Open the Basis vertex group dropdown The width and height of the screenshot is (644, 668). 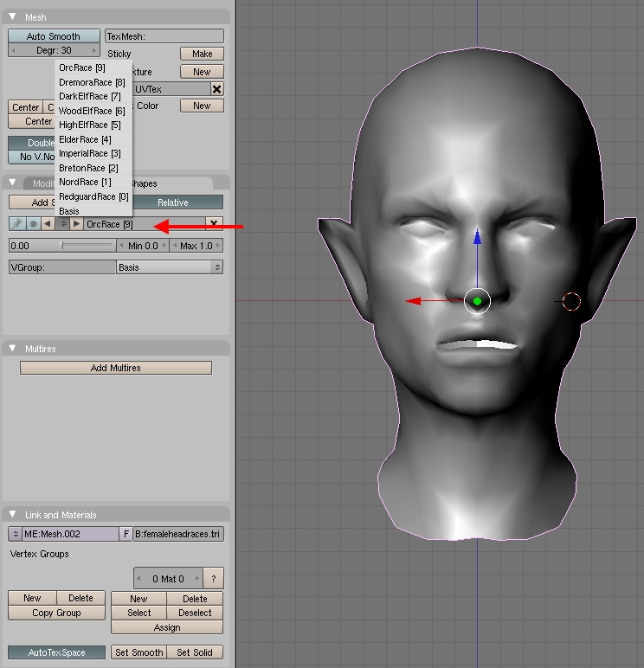point(170,267)
